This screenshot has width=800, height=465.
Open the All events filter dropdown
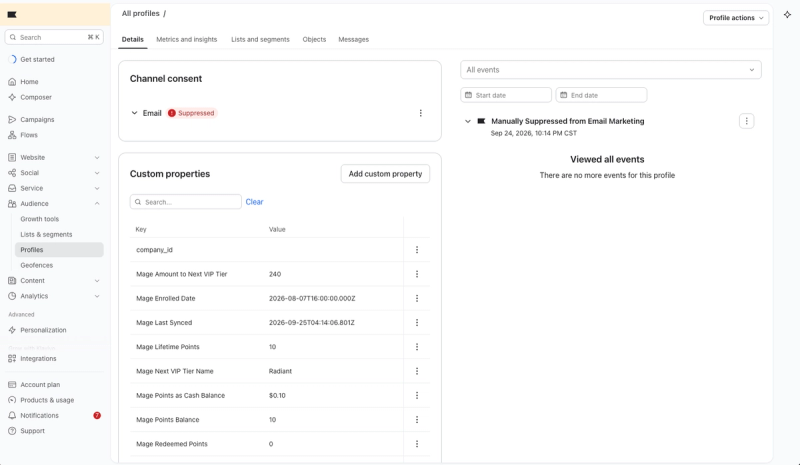[611, 70]
